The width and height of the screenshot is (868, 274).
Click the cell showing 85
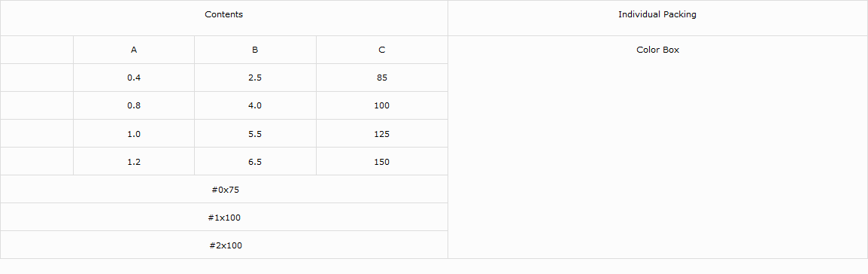pos(382,78)
